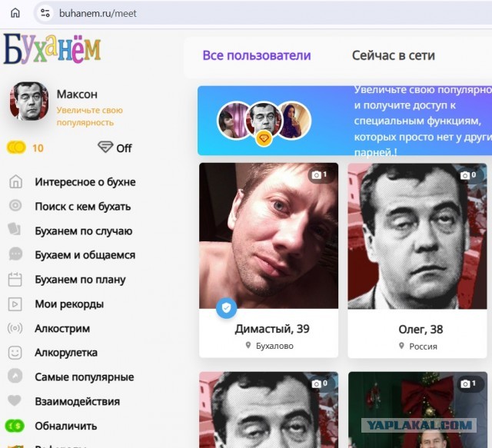Click home icon beside Интересное о бухне
Image resolution: width=492 pixels, height=448 pixels.
click(15, 181)
